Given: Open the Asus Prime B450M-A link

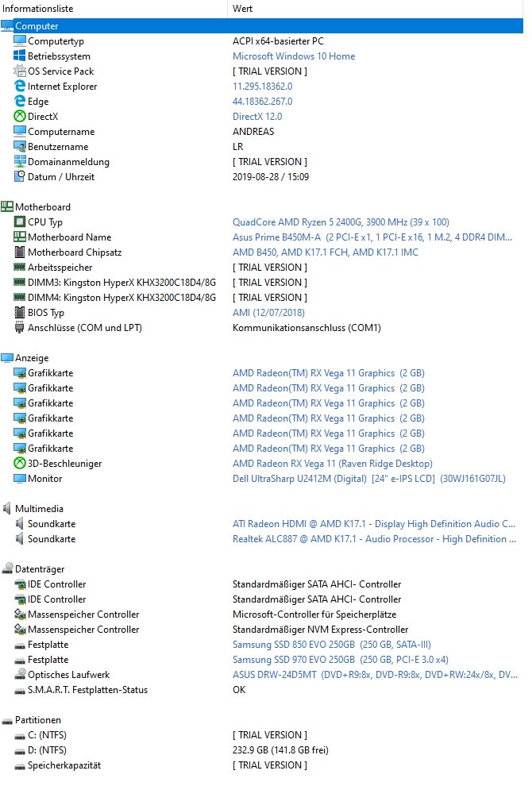Looking at the screenshot, I should (x=372, y=237).
